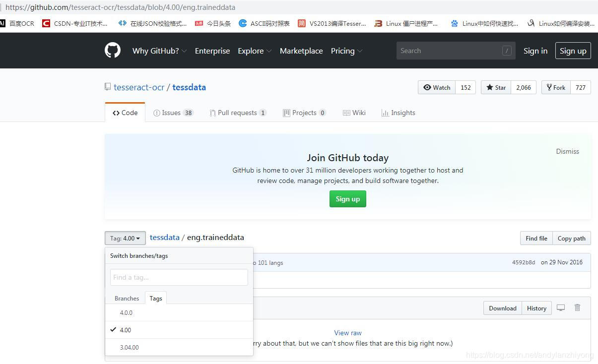Screen dimensions: 598x364
Task: Open the Baidu OCR bookmark
Action: 17,23
